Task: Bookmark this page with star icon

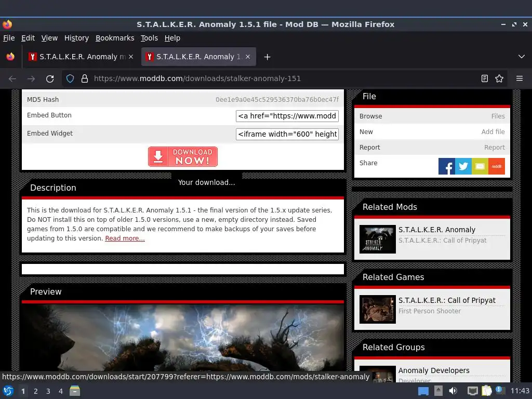Action: (x=499, y=79)
